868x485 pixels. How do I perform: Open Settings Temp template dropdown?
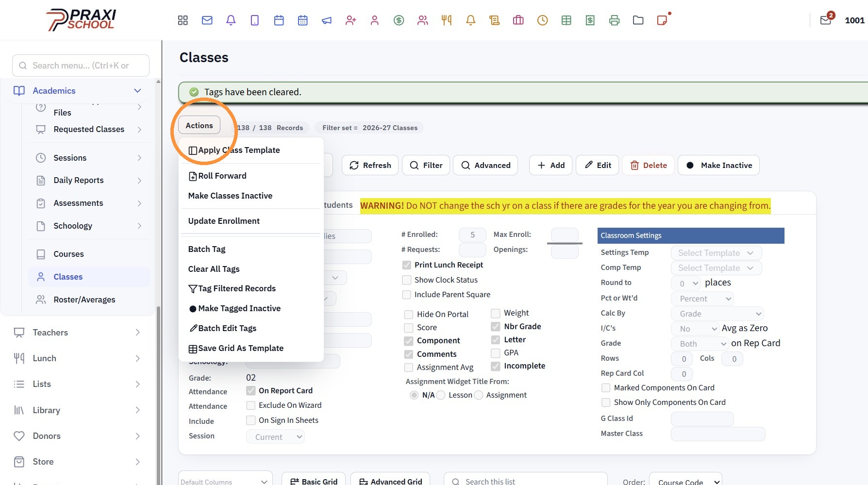[716, 253]
